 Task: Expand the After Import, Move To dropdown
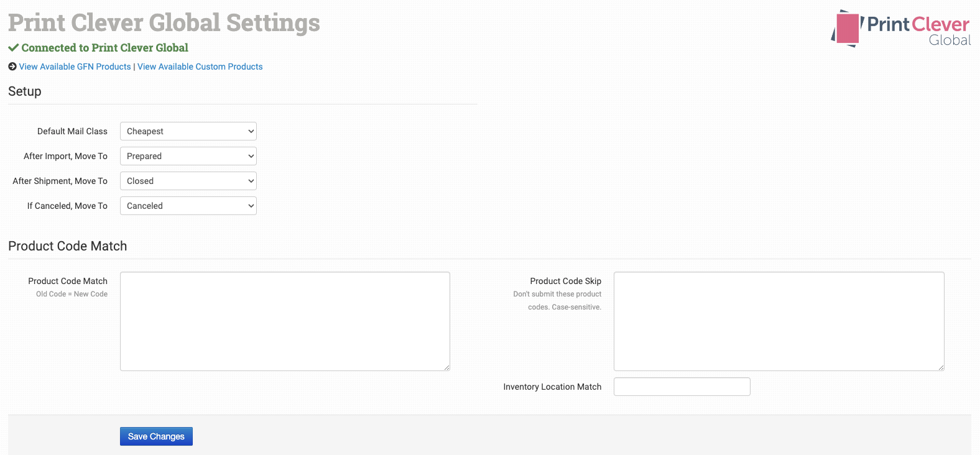tap(188, 156)
